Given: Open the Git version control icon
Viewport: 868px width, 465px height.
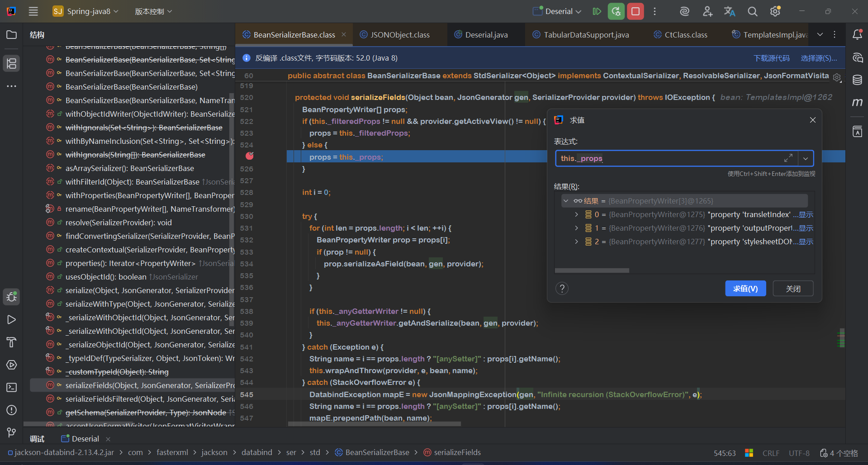Looking at the screenshot, I should (12, 433).
